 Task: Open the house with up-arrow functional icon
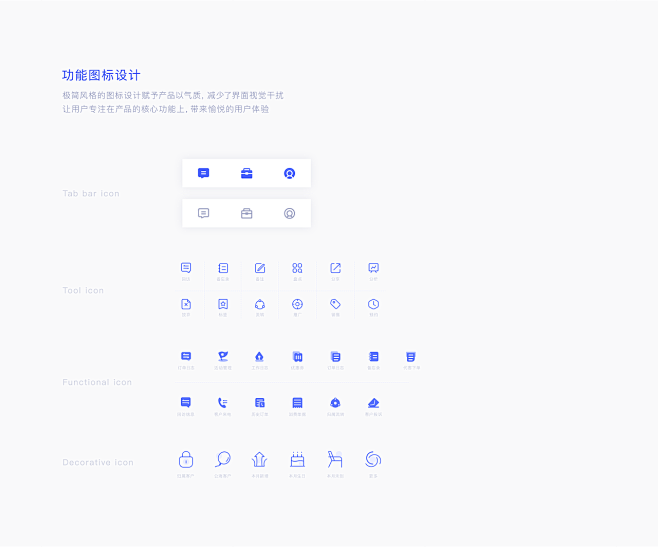coord(259,356)
